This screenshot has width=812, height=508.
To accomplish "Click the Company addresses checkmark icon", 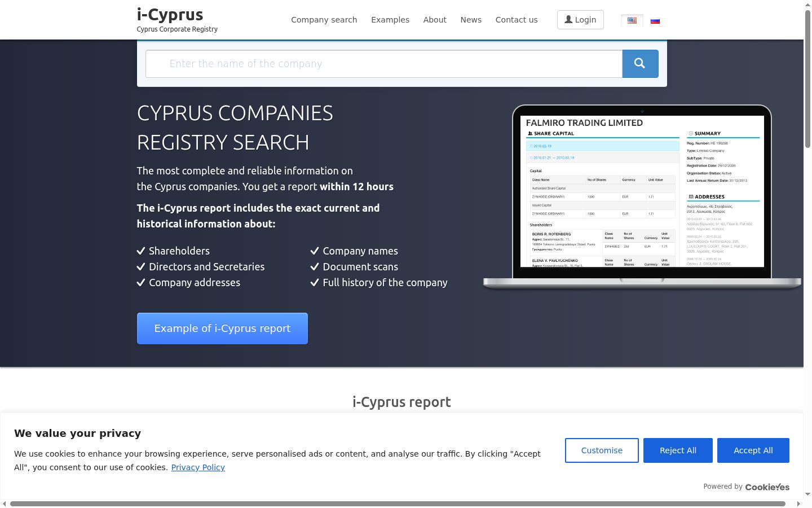I will pos(141,283).
